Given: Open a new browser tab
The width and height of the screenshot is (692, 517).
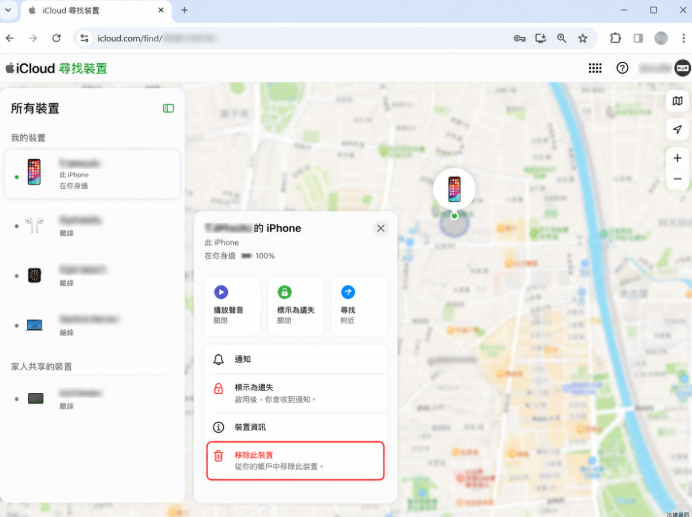Looking at the screenshot, I should click(184, 10).
